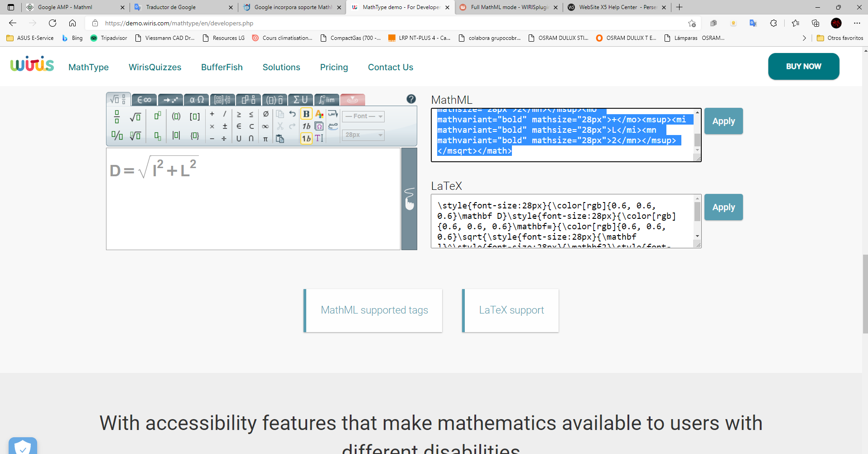Insert a superscript template

(x=157, y=116)
